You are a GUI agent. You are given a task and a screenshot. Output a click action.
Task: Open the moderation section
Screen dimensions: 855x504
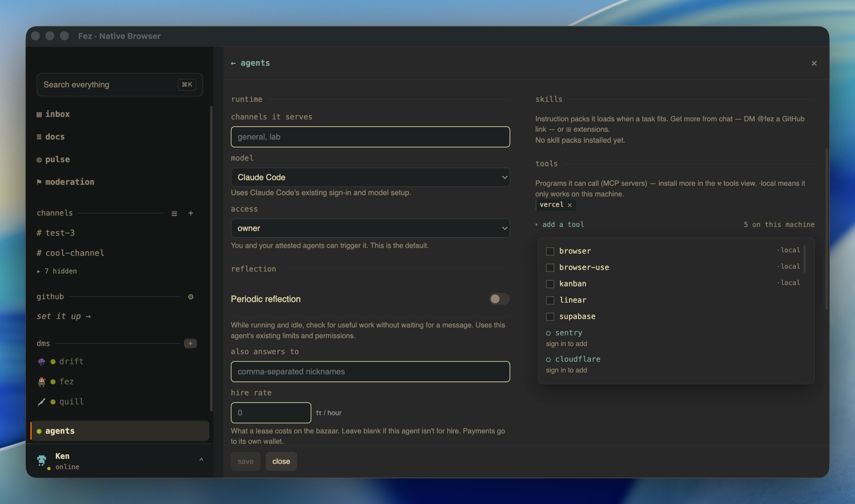[x=65, y=182]
